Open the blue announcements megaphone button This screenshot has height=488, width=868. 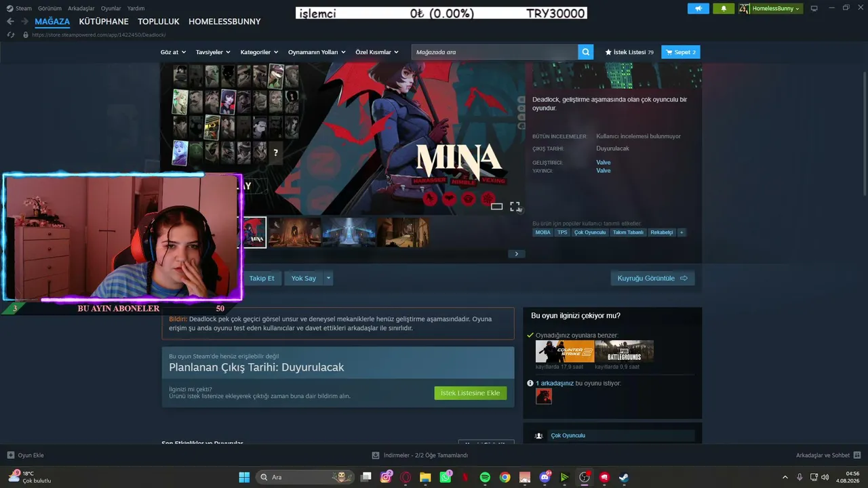pyautogui.click(x=698, y=9)
